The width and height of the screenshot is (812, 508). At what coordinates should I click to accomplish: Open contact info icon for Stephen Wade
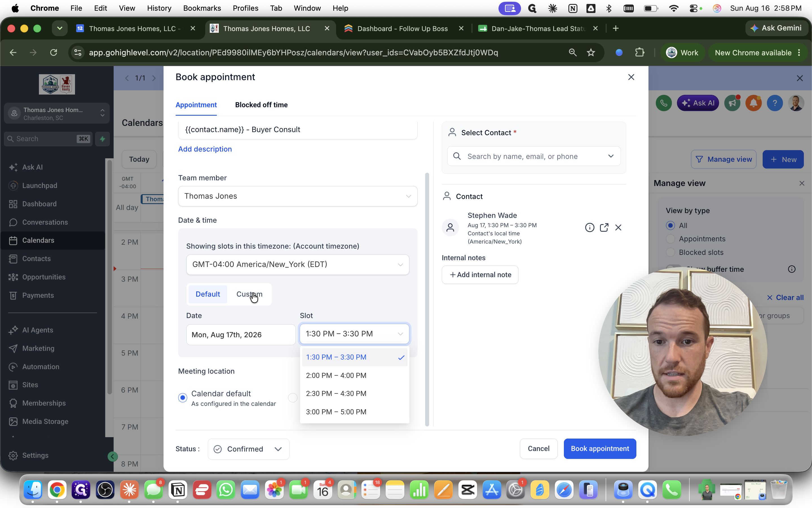tap(590, 227)
